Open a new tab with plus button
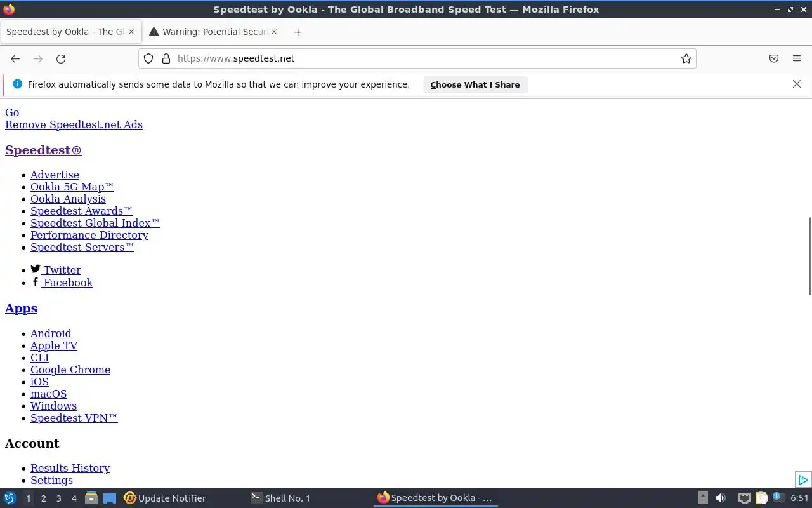This screenshot has height=508, width=812. pos(298,32)
